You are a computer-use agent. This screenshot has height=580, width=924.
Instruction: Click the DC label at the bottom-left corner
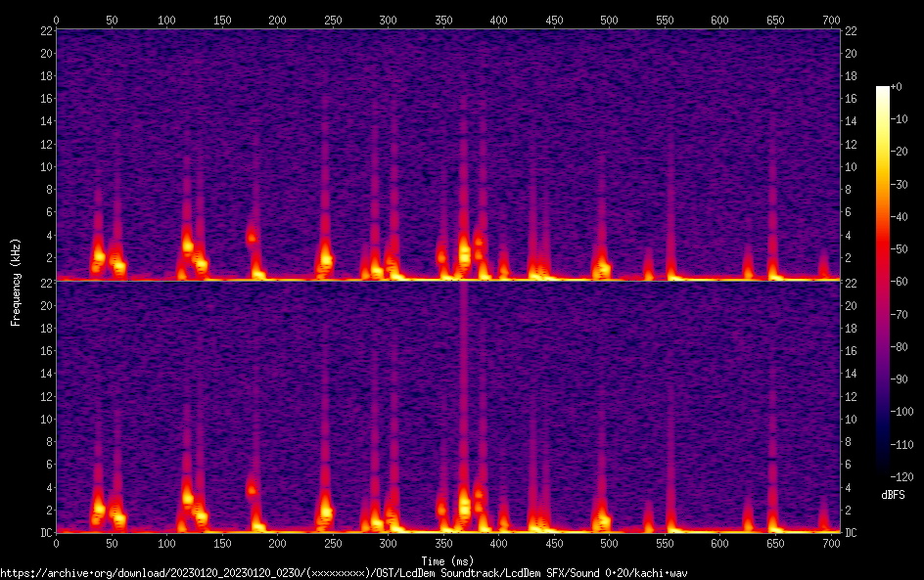pos(45,532)
